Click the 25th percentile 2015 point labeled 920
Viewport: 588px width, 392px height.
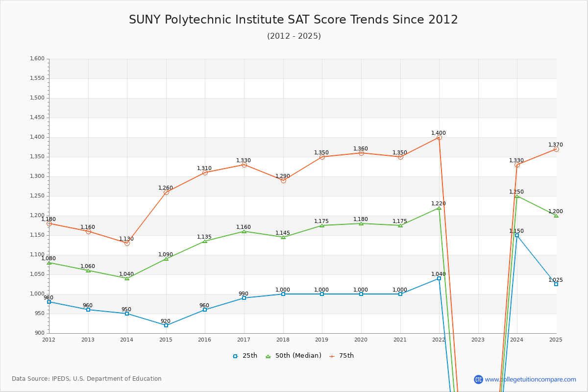(166, 325)
